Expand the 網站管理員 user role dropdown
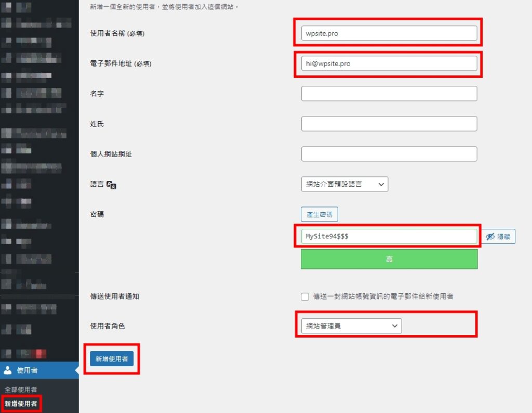532x413 pixels. 351,326
